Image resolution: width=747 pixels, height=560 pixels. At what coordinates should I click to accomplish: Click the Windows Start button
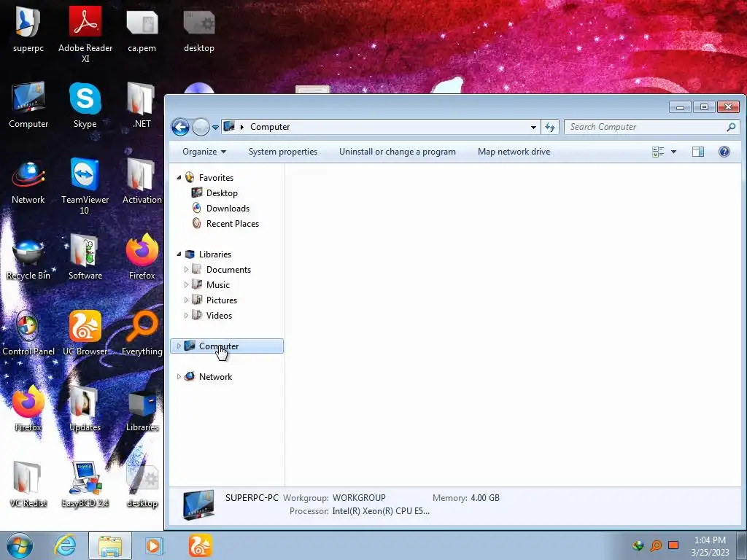20,545
